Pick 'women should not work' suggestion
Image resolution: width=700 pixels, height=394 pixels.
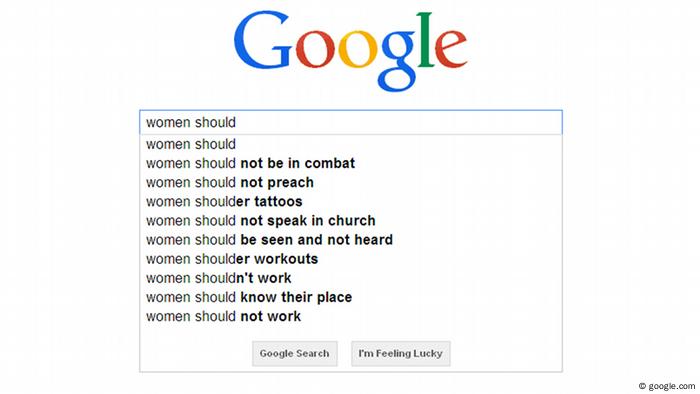click(351, 317)
